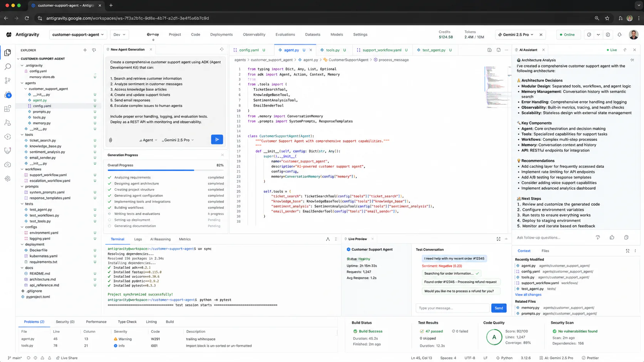This screenshot has height=362, width=644.
Task: Open the user profile avatar
Action: click(633, 35)
